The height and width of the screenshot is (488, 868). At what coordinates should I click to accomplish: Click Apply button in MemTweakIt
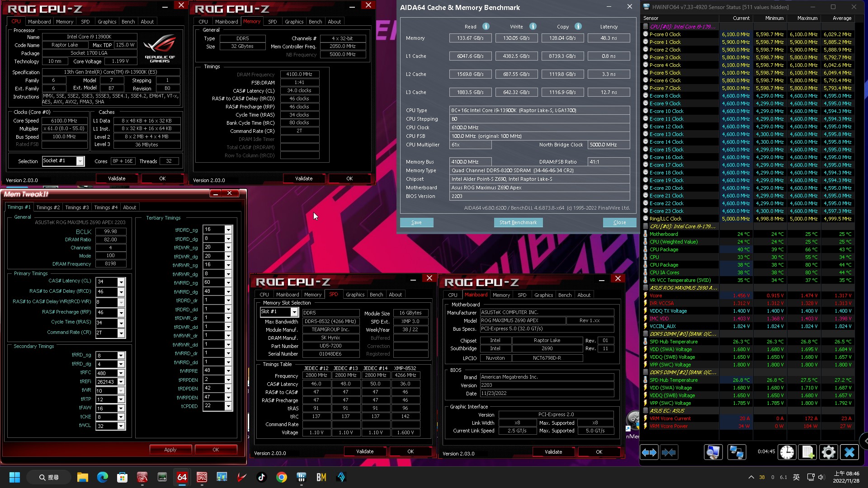tap(170, 450)
